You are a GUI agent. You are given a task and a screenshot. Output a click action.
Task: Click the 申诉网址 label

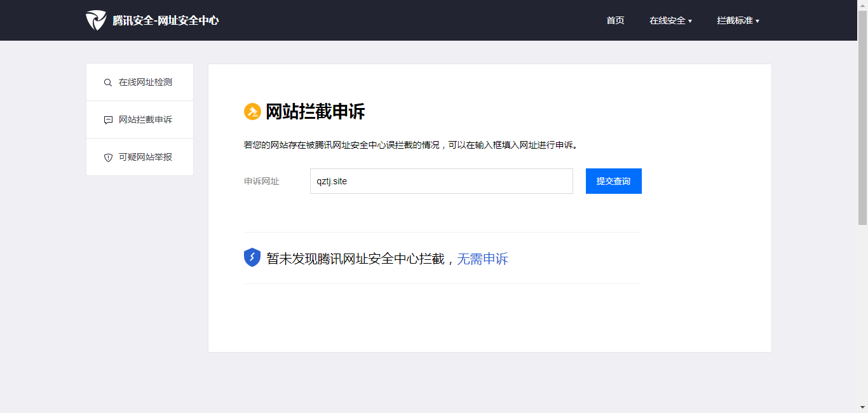pos(262,181)
